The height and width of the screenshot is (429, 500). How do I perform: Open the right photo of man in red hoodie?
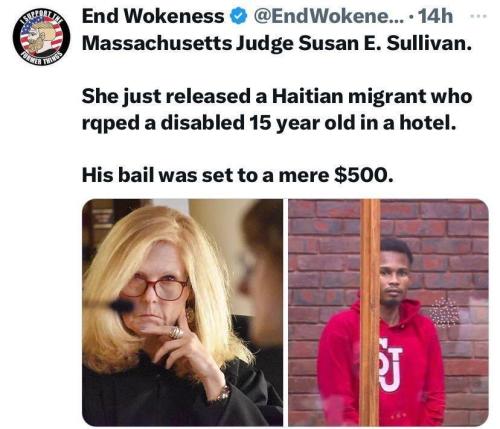[x=388, y=313]
